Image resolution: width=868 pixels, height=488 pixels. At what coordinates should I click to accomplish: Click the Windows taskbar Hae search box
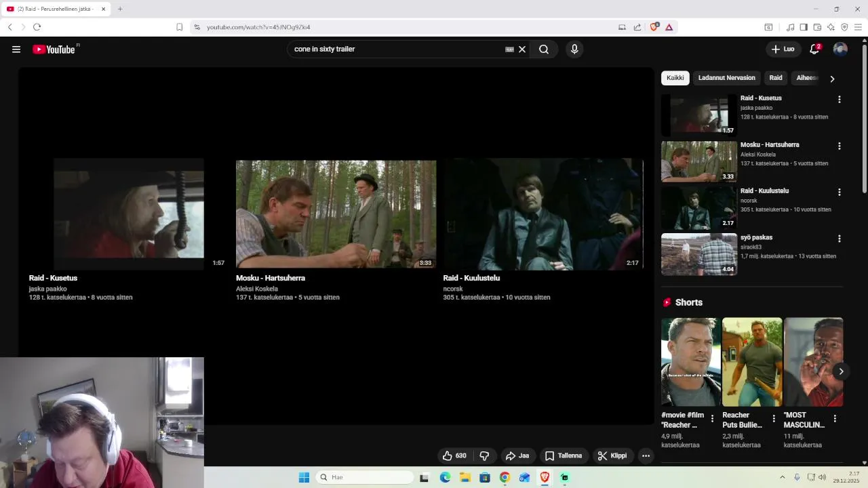click(365, 477)
